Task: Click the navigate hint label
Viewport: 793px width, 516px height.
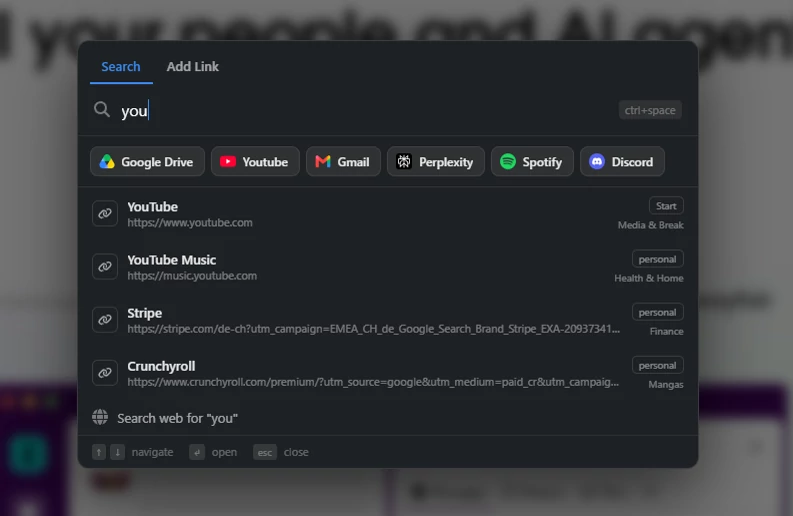Action: click(x=152, y=452)
